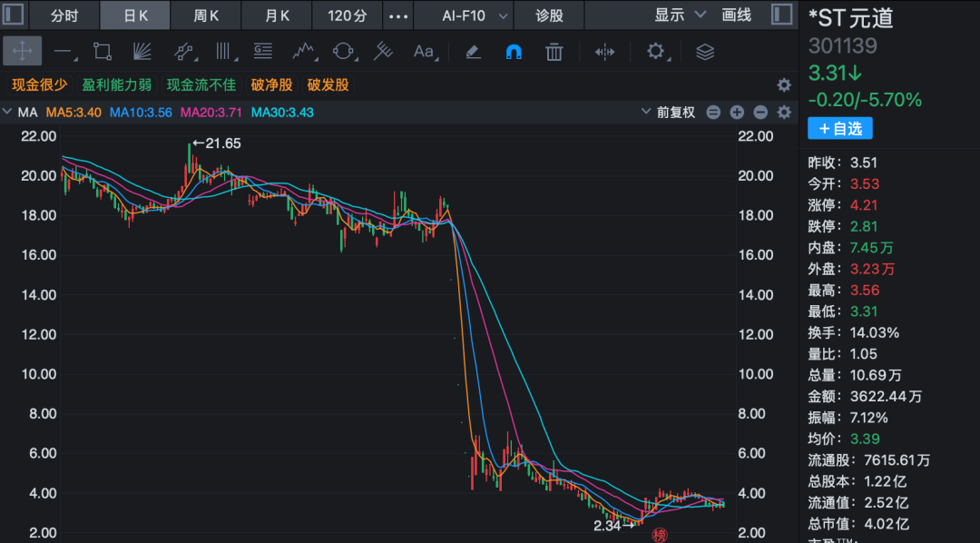Image resolution: width=980 pixels, height=543 pixels.
Task: Add stock with +自选 button
Action: click(840, 129)
